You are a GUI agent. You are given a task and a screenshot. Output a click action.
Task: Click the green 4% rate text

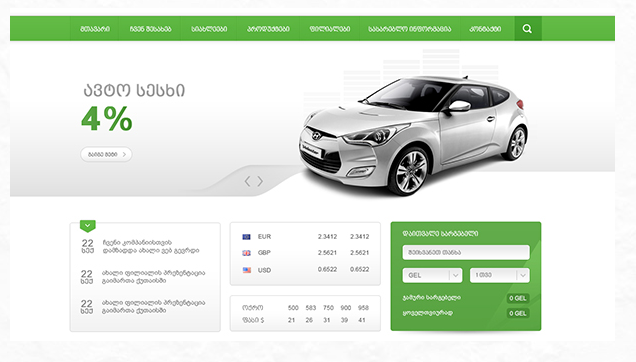tap(107, 119)
